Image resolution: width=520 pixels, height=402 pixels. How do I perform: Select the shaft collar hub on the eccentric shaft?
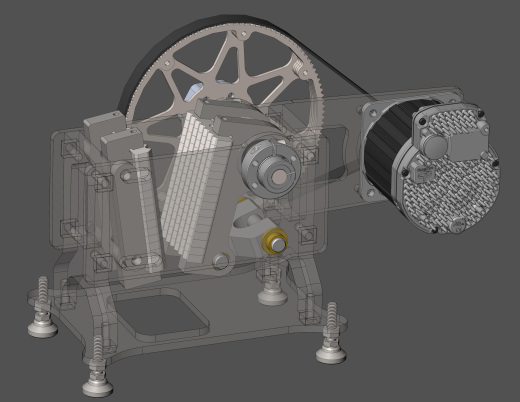pos(271,167)
